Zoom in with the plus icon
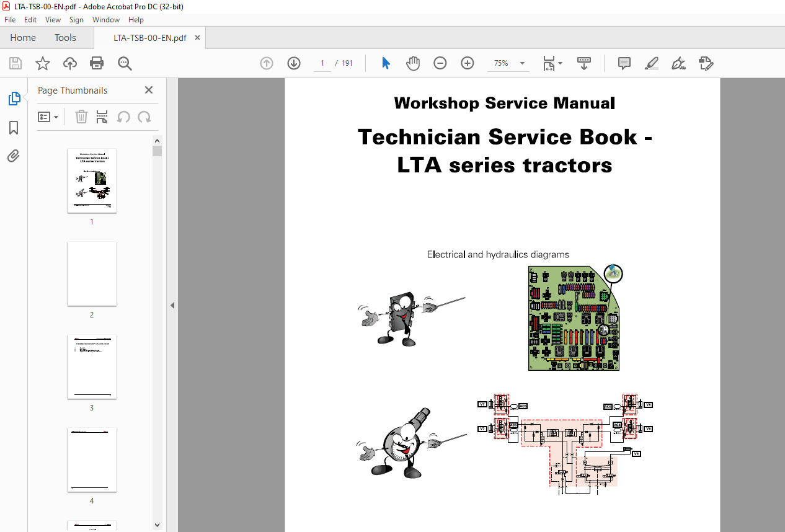This screenshot has width=785, height=532. 468,63
